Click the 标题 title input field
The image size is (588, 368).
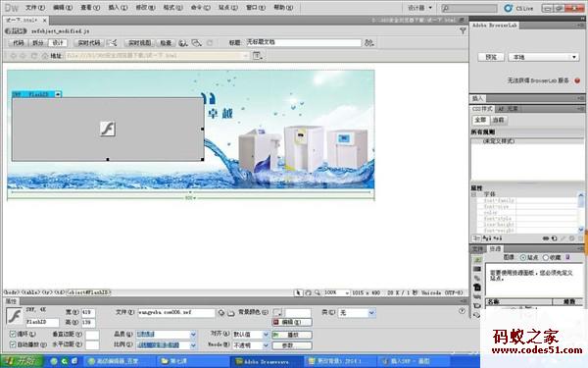(304, 42)
